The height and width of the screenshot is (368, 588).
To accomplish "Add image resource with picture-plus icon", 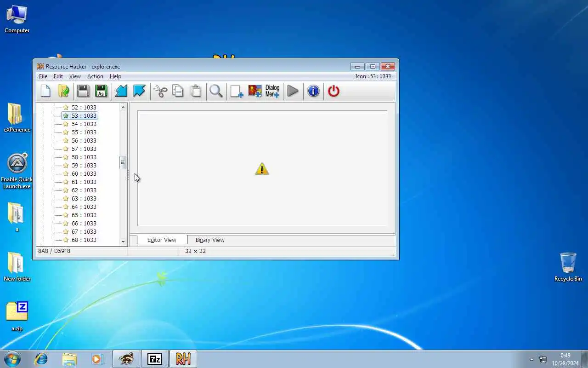I will tap(255, 91).
